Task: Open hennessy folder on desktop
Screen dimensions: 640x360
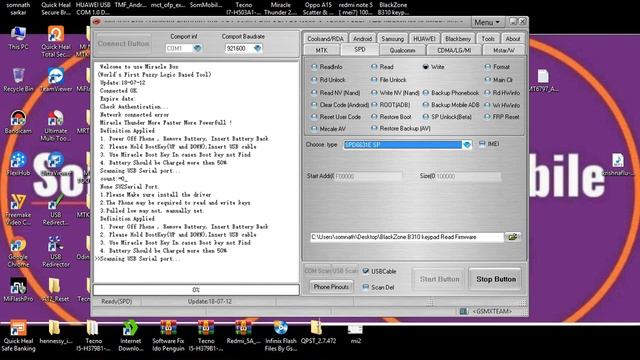Action: [x=56, y=332]
